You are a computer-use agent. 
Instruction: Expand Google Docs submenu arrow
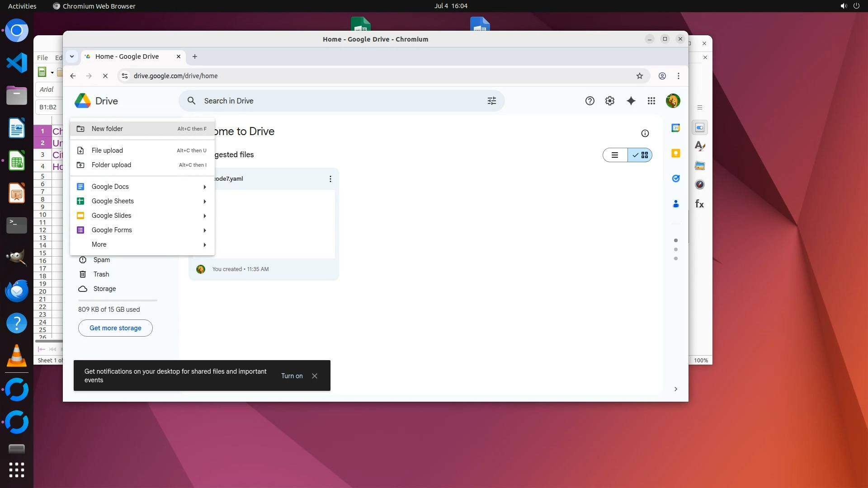coord(205,187)
